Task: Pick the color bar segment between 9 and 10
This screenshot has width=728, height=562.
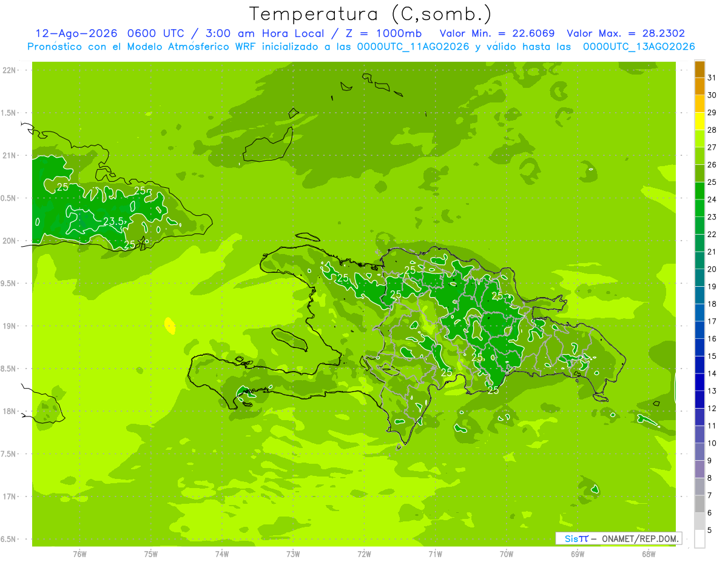Action: 699,452
